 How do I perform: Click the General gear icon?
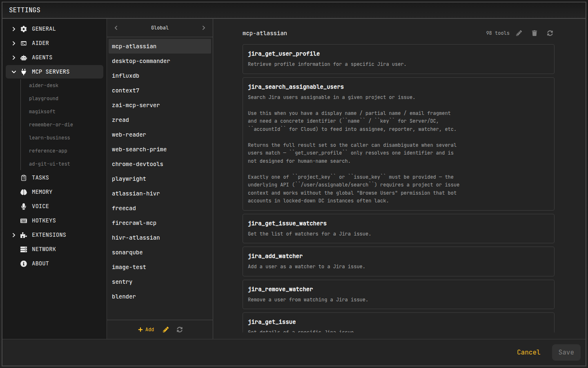24,29
